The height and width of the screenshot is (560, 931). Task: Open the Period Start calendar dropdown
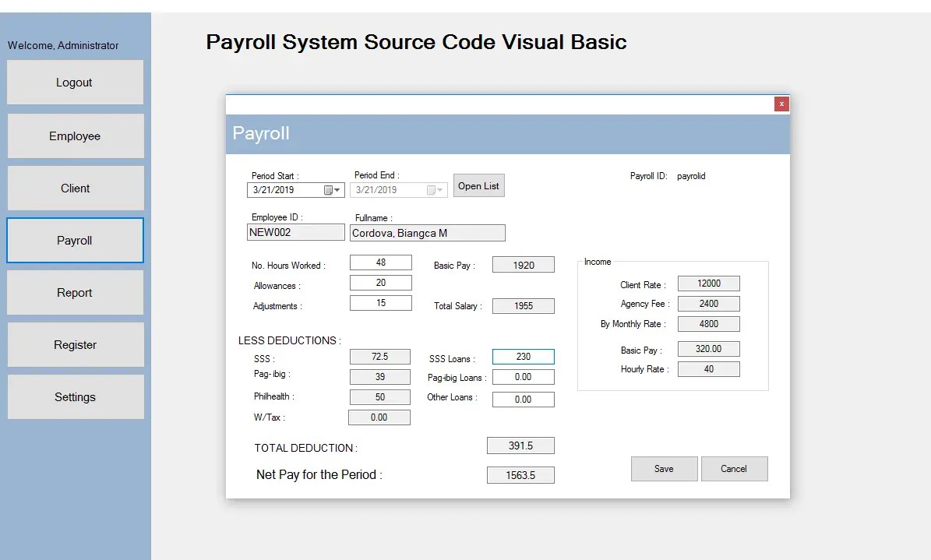(x=337, y=189)
